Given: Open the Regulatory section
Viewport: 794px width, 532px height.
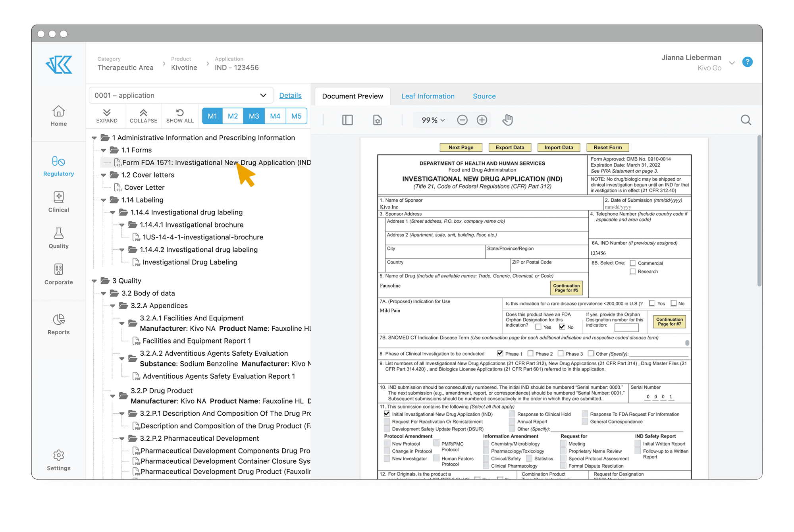Looking at the screenshot, I should pos(58,166).
